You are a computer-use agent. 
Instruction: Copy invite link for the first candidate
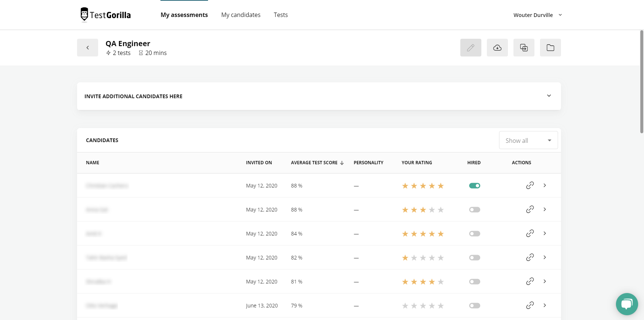(530, 185)
